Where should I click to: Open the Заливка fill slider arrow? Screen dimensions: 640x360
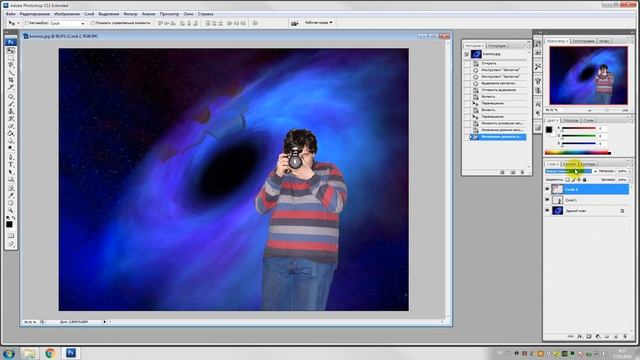[x=630, y=180]
